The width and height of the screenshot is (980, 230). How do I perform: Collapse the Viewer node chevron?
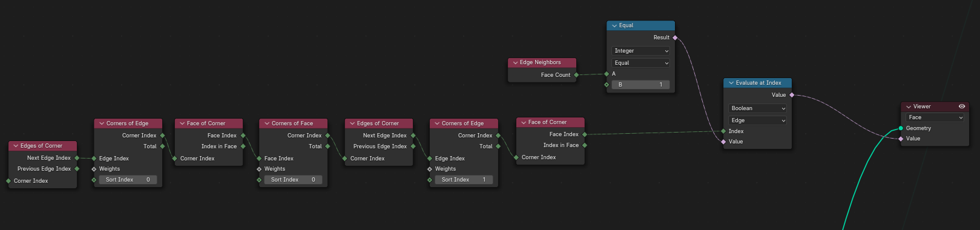click(x=909, y=107)
